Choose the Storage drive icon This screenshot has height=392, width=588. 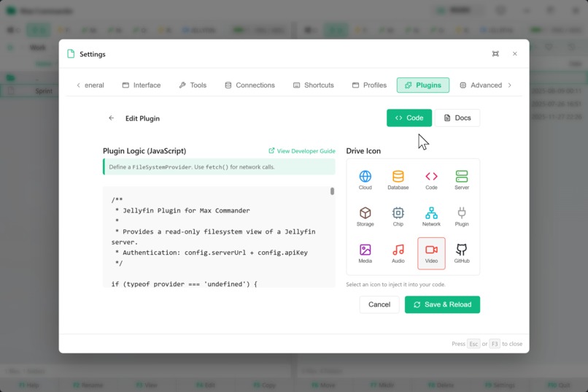click(365, 217)
